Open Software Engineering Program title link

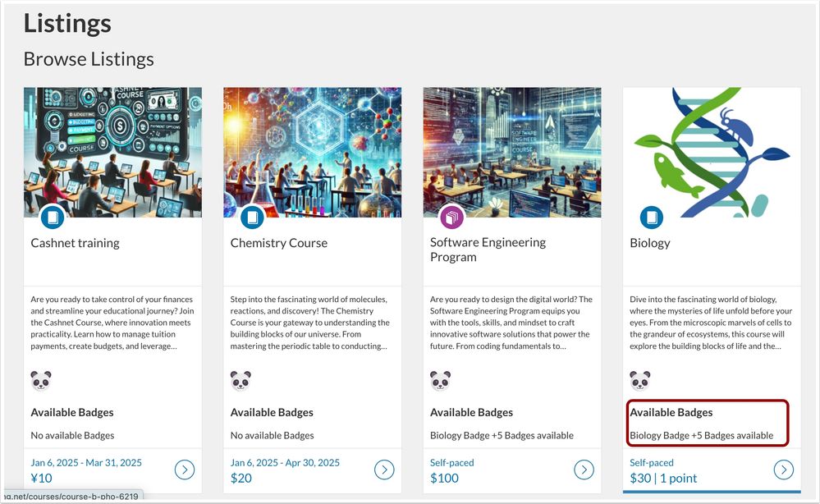[x=488, y=250]
